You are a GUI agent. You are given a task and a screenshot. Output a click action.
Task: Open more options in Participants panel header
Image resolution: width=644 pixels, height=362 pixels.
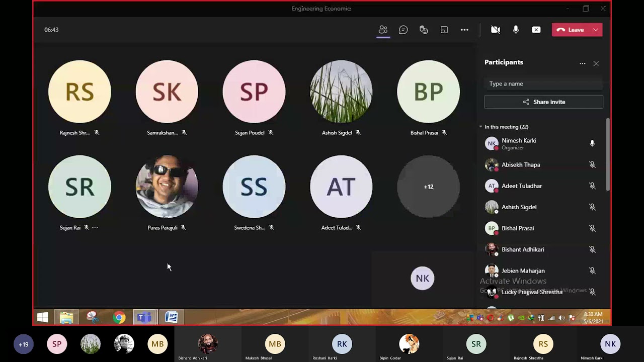tap(582, 64)
